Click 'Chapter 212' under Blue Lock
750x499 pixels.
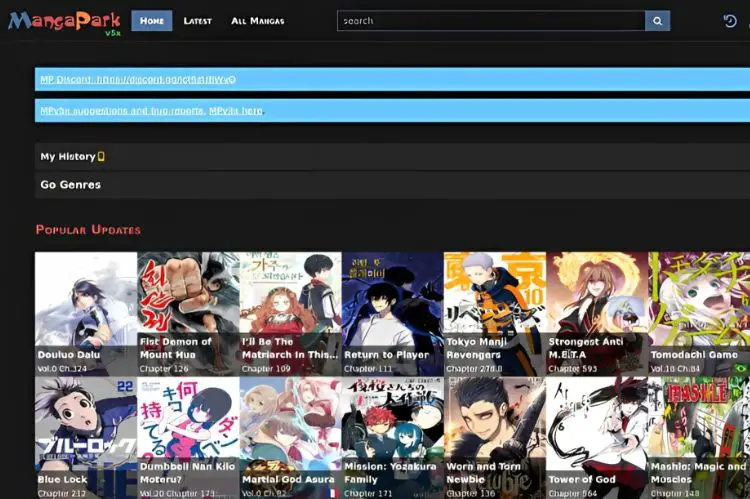(x=62, y=493)
